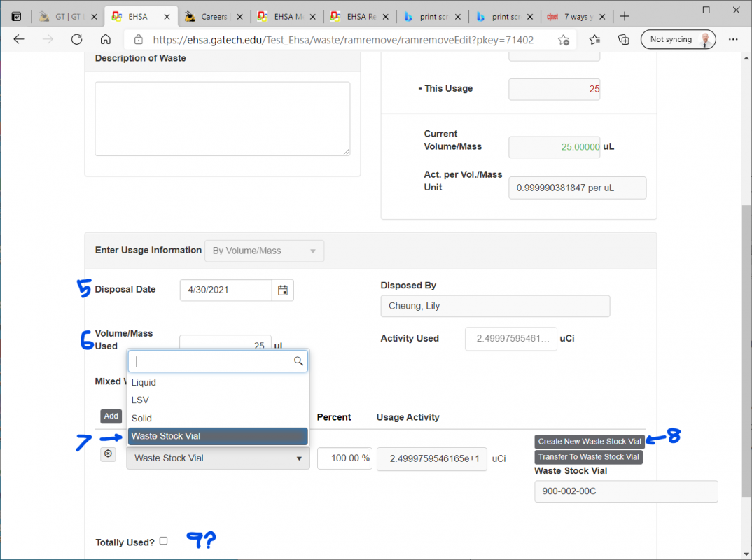This screenshot has height=560, width=752.
Task: Expand the By Volume/Mass dropdown
Action: pyautogui.click(x=264, y=251)
